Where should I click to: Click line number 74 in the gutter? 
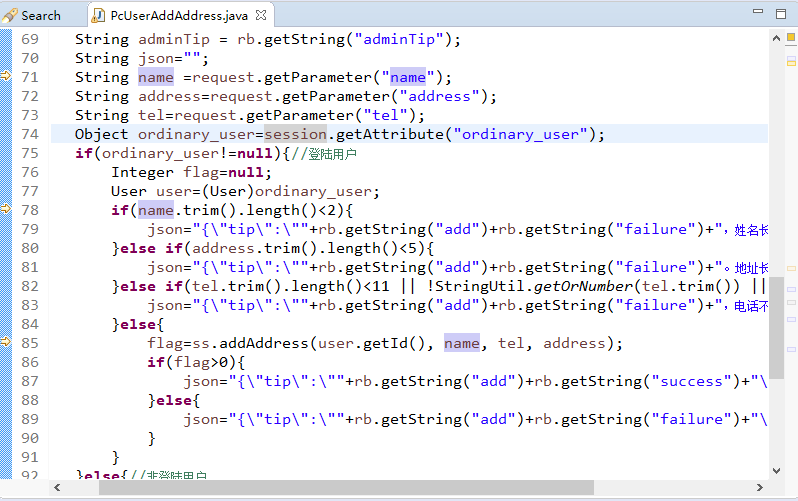[x=30, y=134]
